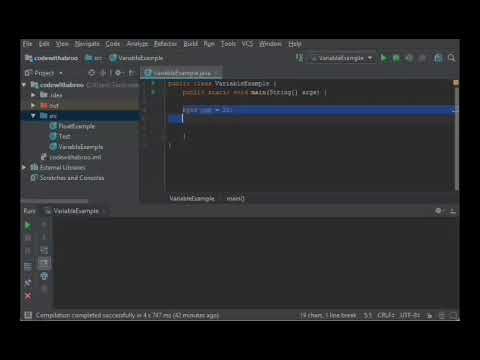Click the VariableExample breadcrumb in navigation bar
The image size is (480, 360).
pyautogui.click(x=136, y=58)
